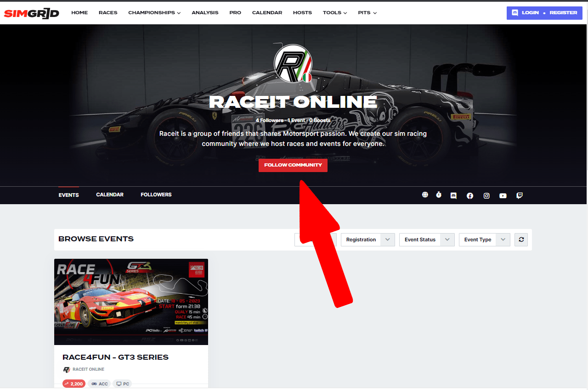Viewport: 588px width, 390px height.
Task: Open the Analysis page
Action: (x=205, y=13)
